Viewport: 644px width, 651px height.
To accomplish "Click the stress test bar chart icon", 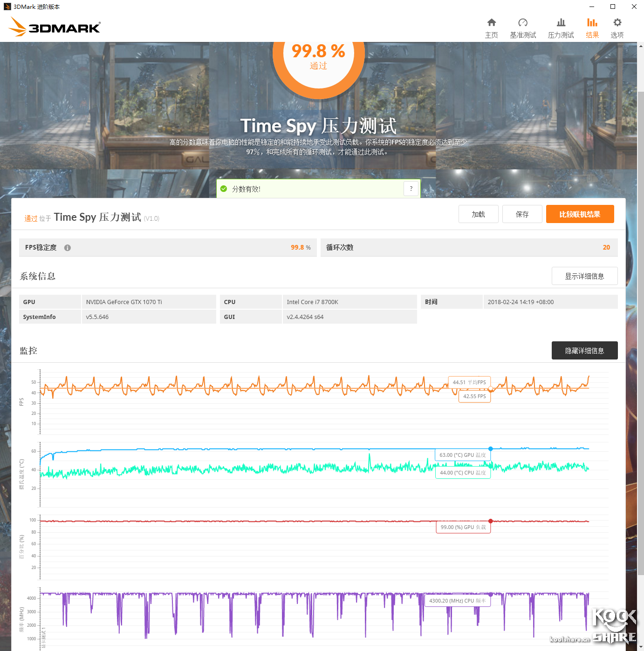I will [x=561, y=22].
